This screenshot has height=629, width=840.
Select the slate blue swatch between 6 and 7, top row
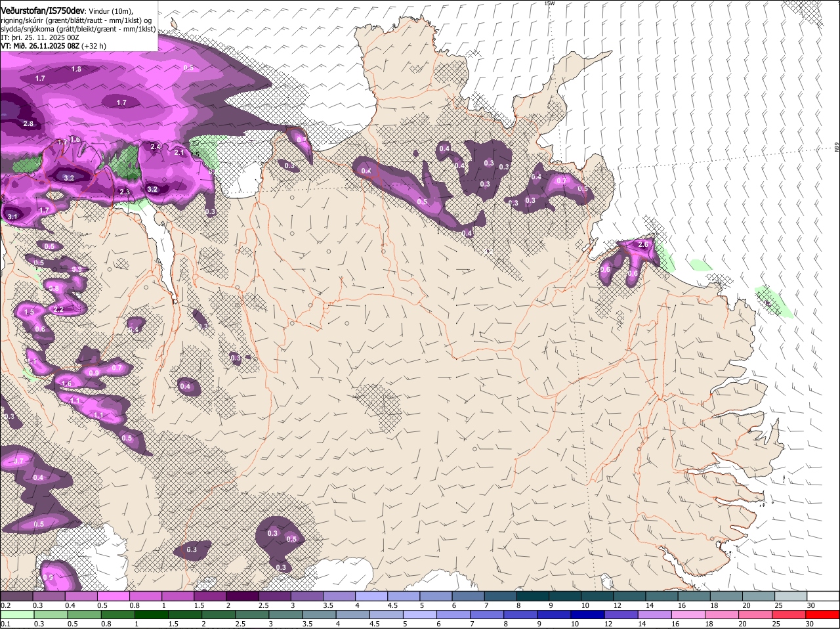pos(469,596)
